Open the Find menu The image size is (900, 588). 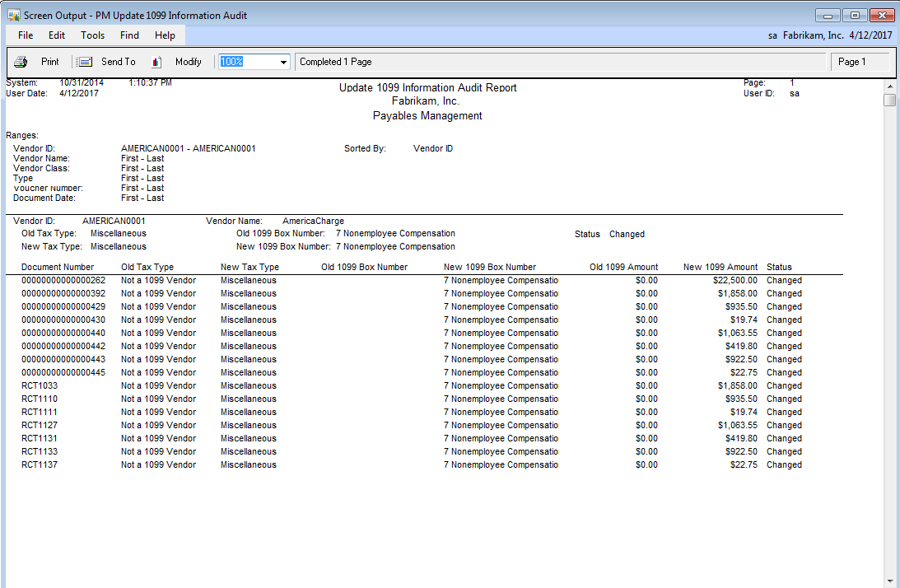point(129,35)
